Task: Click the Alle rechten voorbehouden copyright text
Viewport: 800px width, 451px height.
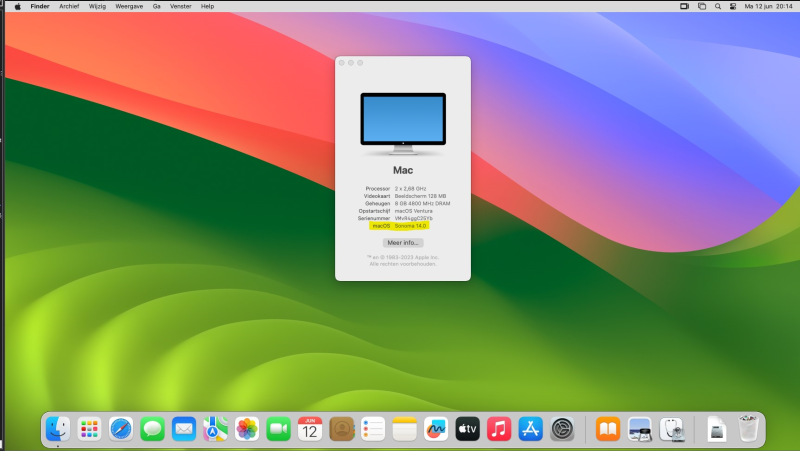Action: point(403,264)
